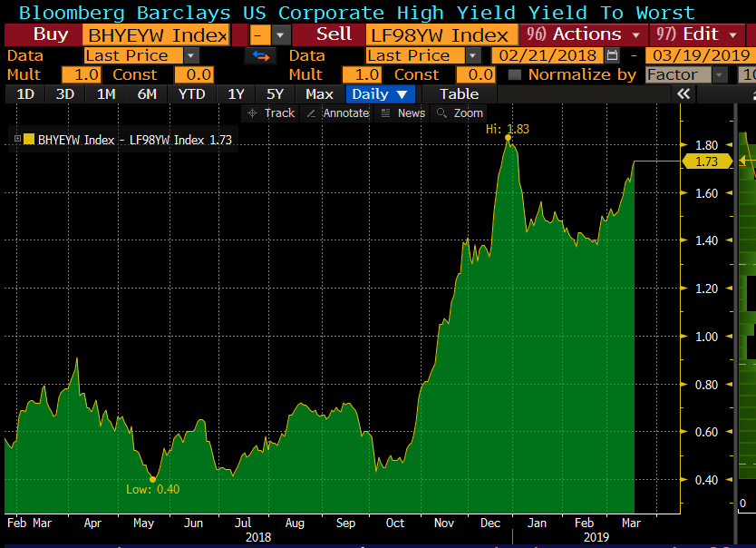The height and width of the screenshot is (548, 756).
Task: Open the Last Price dropdown in the Buy panel
Action: [x=190, y=54]
